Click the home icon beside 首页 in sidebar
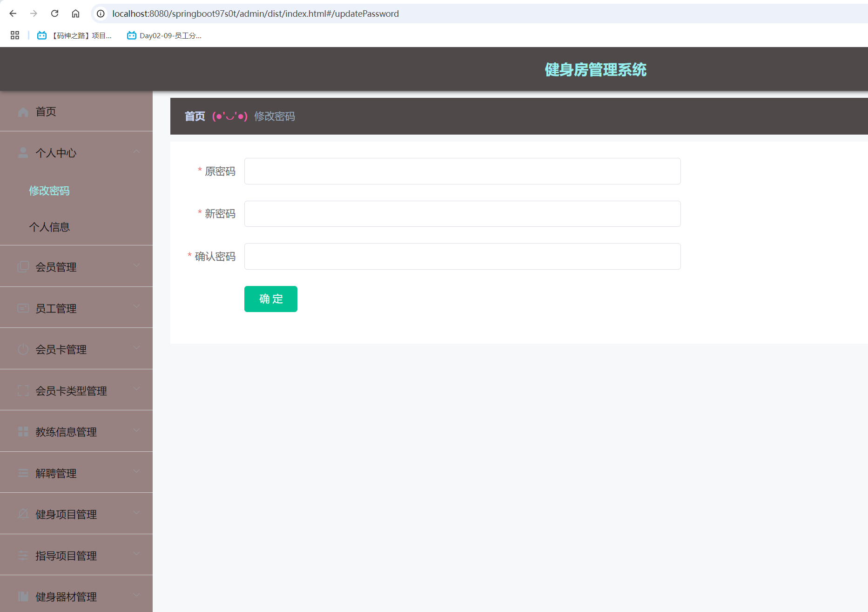 [23, 112]
